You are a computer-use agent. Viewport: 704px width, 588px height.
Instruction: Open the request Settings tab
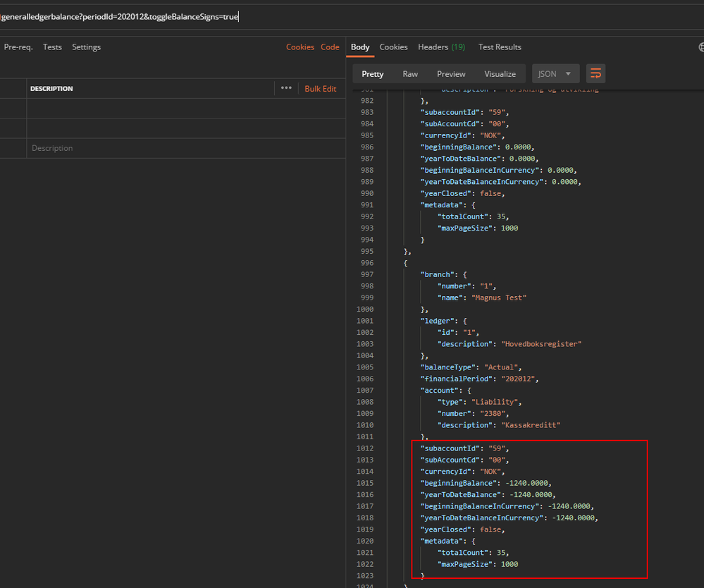click(86, 47)
